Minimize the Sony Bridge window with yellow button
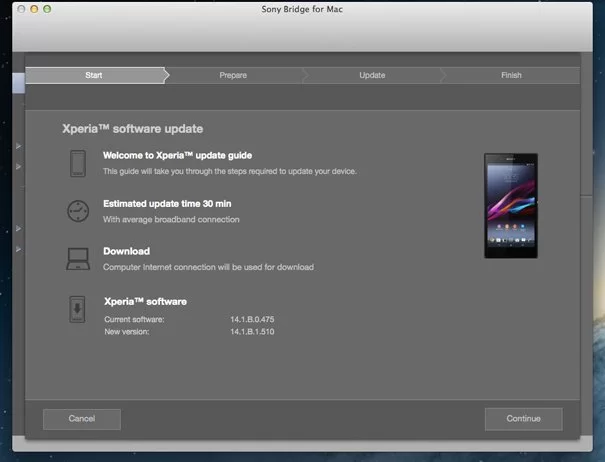The image size is (605, 462). pyautogui.click(x=34, y=9)
